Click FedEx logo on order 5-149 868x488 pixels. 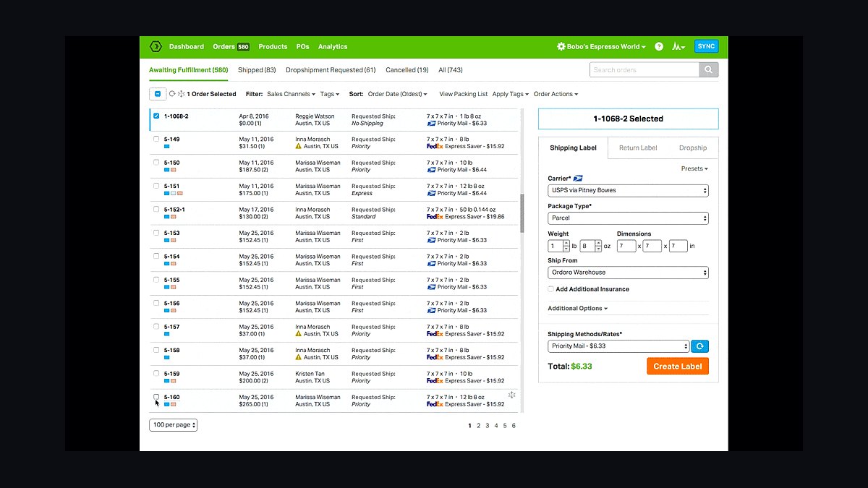[435, 146]
